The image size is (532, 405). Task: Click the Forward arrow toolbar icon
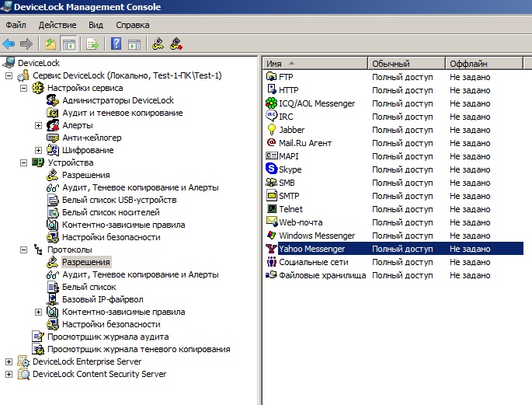click(26, 44)
